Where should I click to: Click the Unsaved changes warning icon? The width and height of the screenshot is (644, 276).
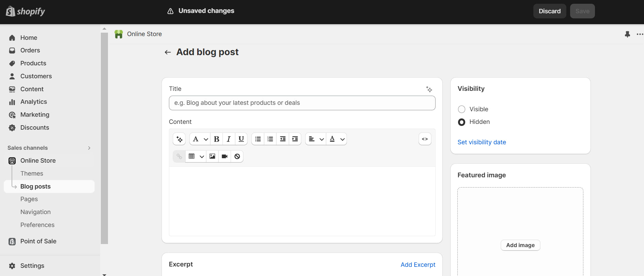[x=170, y=11]
